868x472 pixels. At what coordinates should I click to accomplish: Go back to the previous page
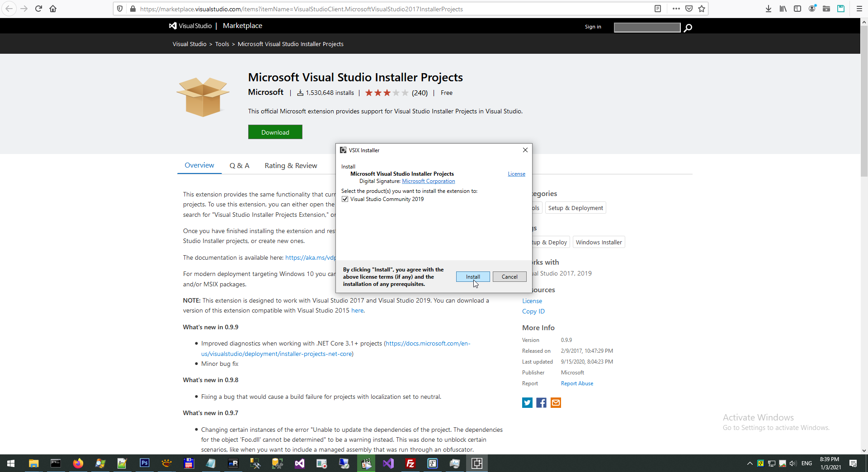click(x=9, y=9)
